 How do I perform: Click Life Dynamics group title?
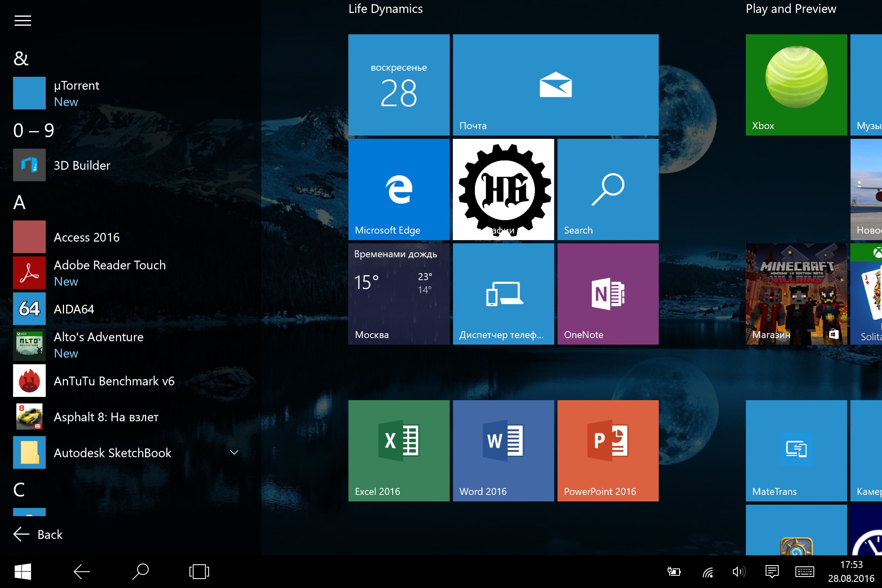click(x=385, y=9)
